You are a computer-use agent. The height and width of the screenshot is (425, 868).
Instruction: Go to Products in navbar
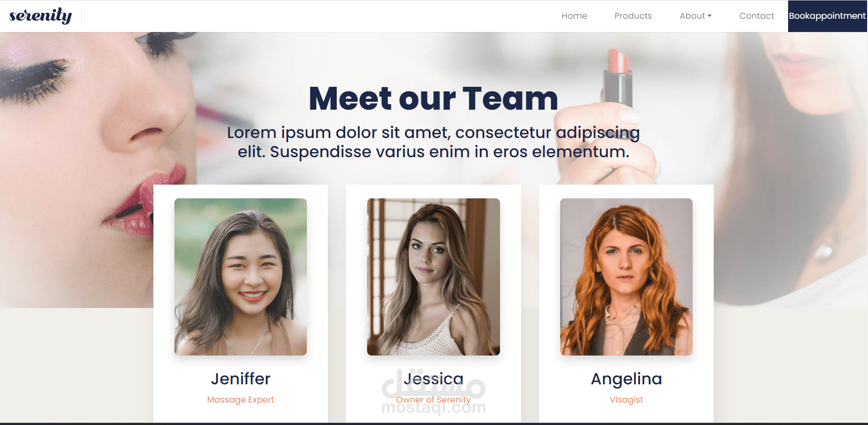(633, 16)
